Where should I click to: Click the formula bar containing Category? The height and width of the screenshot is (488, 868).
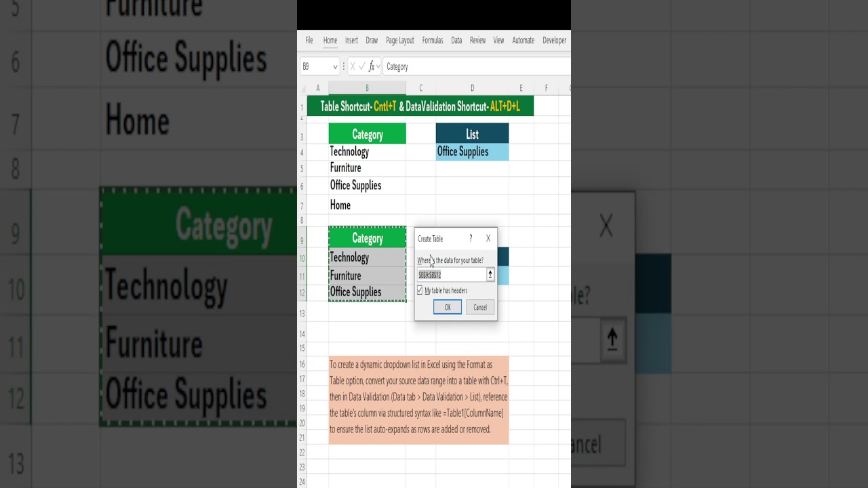[477, 66]
